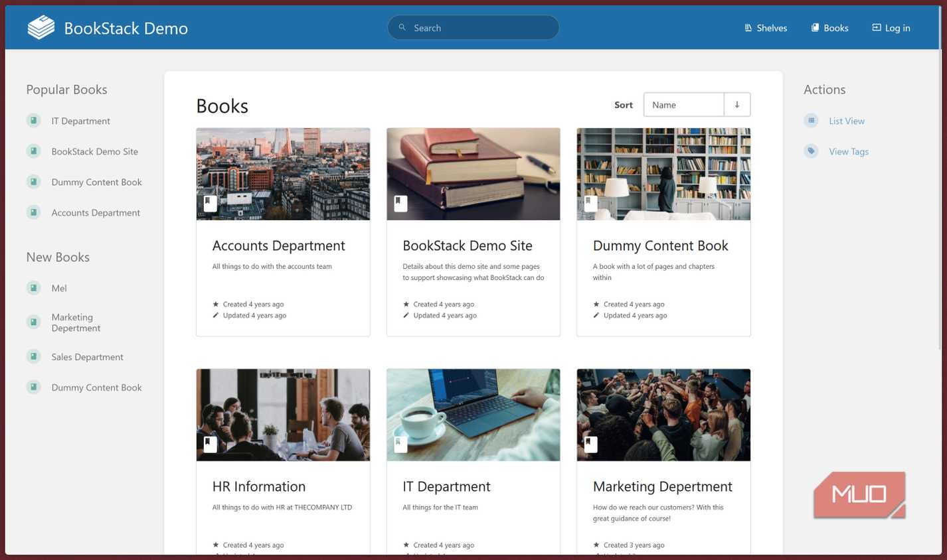Image resolution: width=947 pixels, height=560 pixels.
Task: Go to BookStack Demo home title
Action: 126,29
